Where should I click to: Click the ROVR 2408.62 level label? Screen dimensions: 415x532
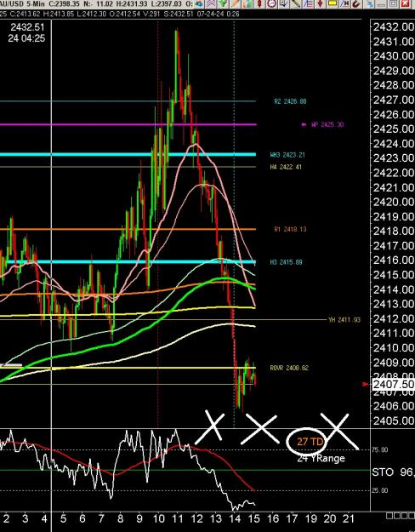coord(289,368)
